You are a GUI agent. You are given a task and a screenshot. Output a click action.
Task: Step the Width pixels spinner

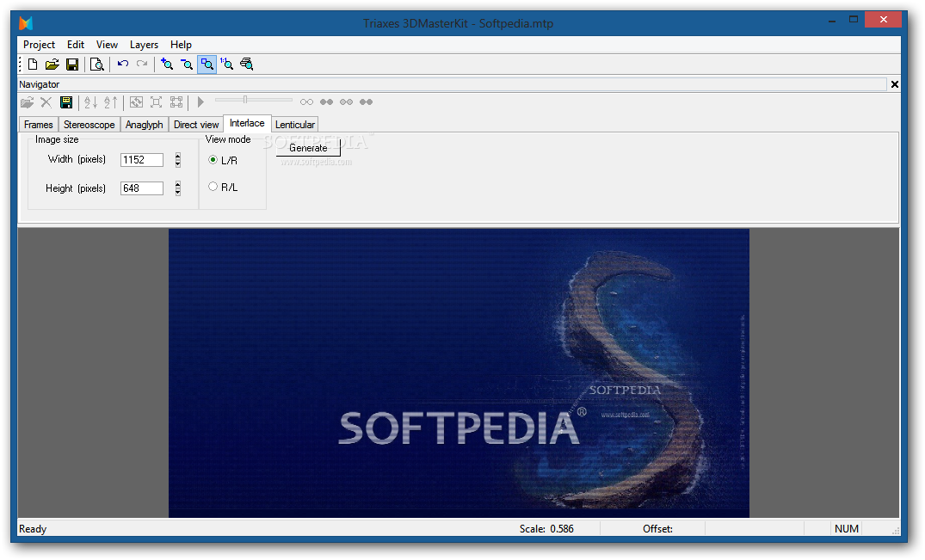click(177, 160)
